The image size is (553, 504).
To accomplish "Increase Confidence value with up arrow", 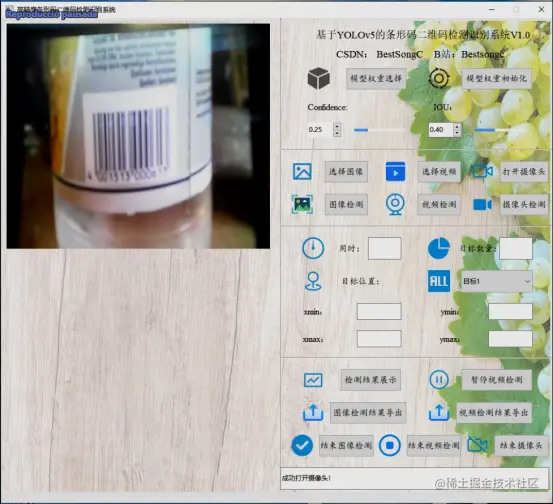I will (337, 126).
